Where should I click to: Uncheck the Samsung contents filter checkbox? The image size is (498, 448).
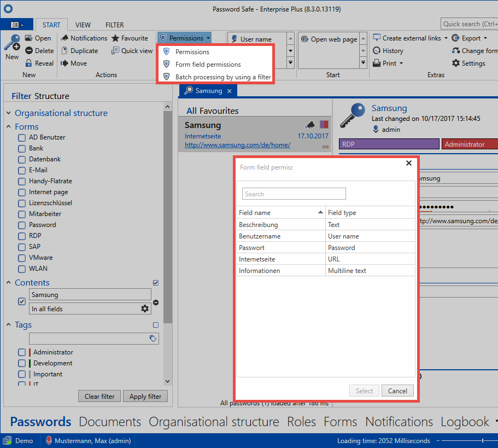click(x=22, y=301)
